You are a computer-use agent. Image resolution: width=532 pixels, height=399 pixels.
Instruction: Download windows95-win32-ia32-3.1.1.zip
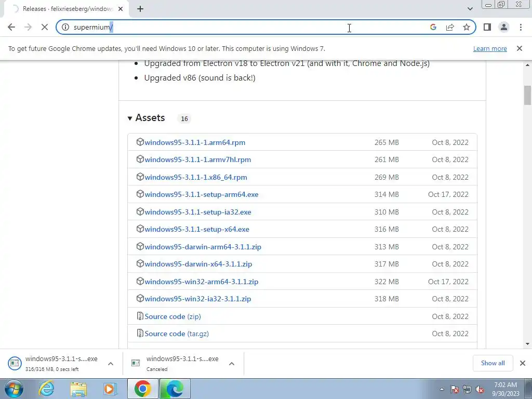coord(198,299)
